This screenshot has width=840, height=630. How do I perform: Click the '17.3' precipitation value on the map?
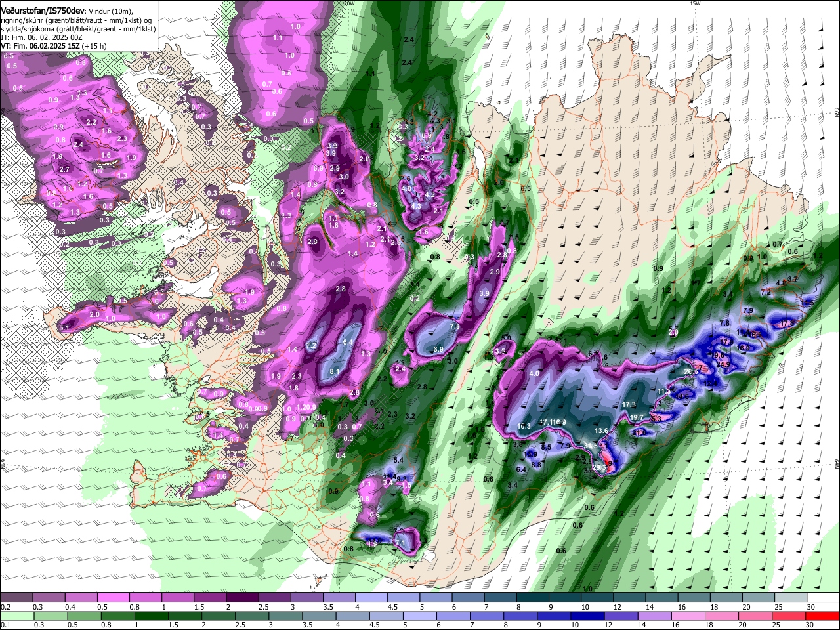tap(629, 404)
